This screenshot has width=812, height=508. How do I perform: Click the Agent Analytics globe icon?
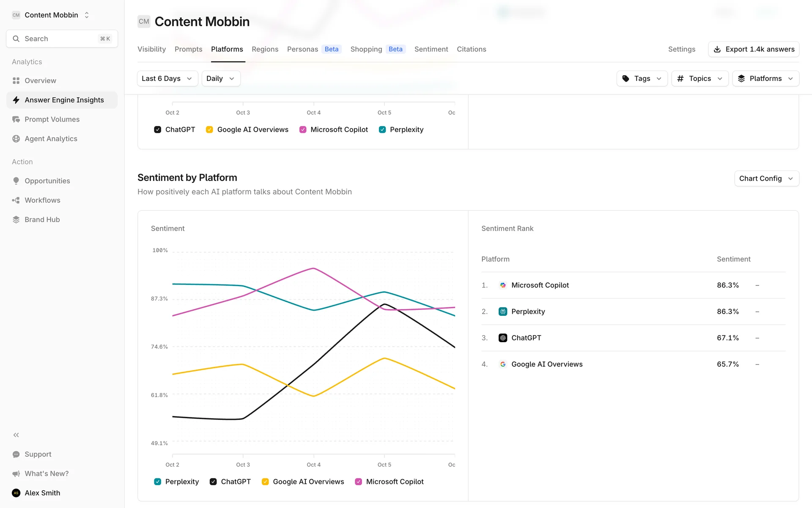16,139
